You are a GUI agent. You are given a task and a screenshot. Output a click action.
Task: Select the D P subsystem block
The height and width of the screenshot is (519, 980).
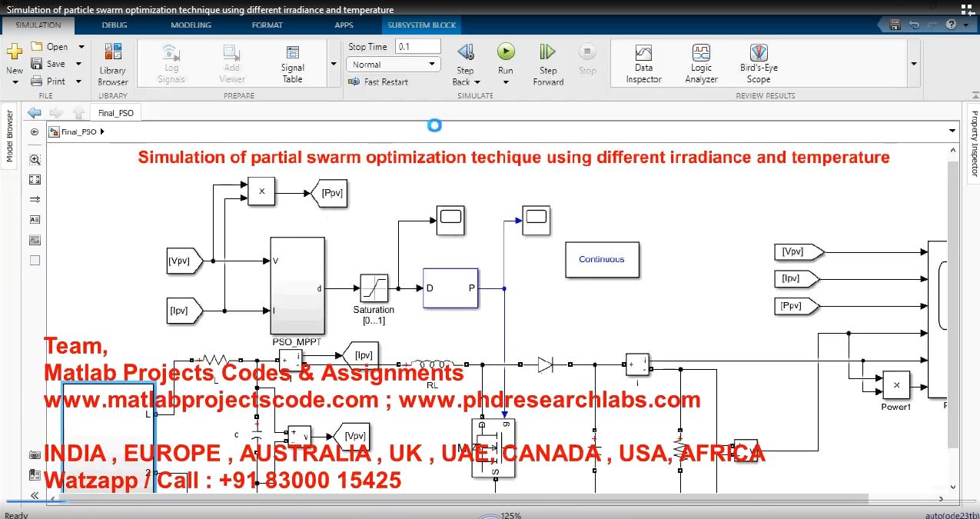tap(450, 288)
